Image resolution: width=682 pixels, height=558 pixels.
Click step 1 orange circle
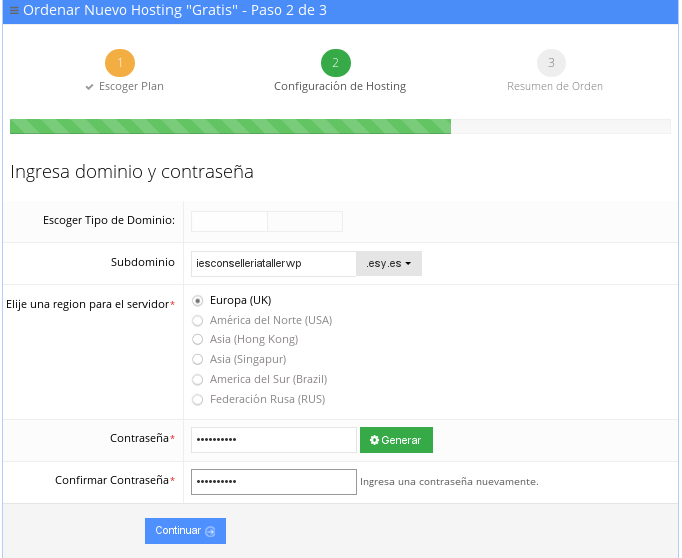coord(120,63)
